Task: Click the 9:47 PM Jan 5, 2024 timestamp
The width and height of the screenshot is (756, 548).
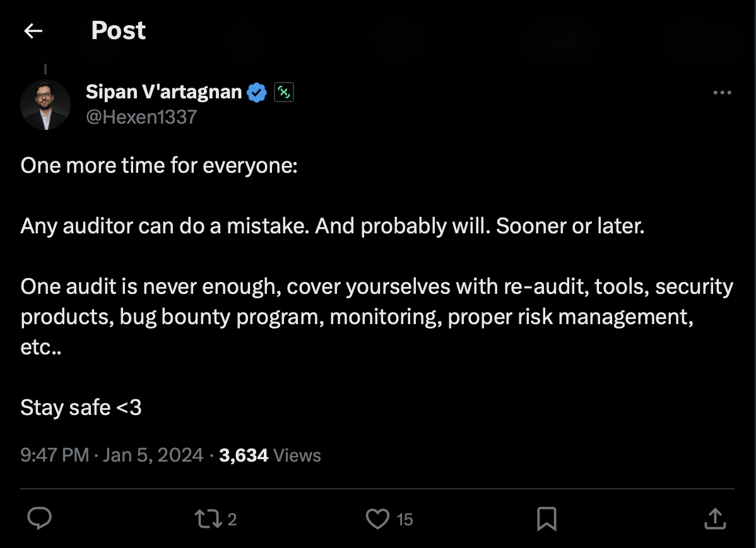Action: point(112,455)
